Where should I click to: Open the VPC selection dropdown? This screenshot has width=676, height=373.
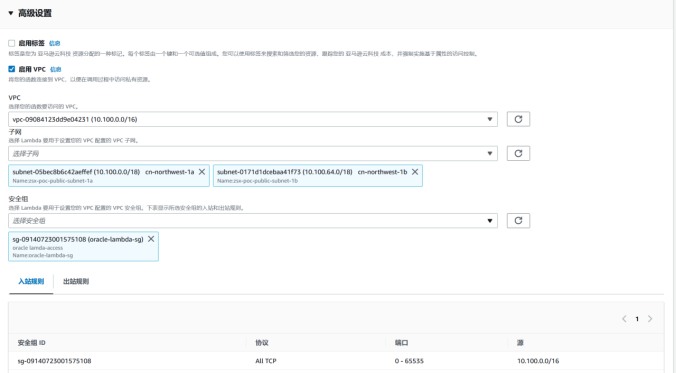253,119
